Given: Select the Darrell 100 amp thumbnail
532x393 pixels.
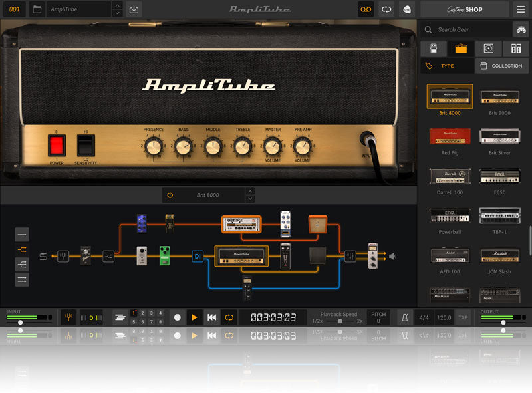Looking at the screenshot, I should click(450, 176).
